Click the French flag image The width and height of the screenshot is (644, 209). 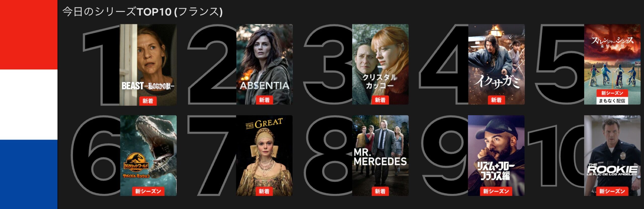click(x=29, y=104)
